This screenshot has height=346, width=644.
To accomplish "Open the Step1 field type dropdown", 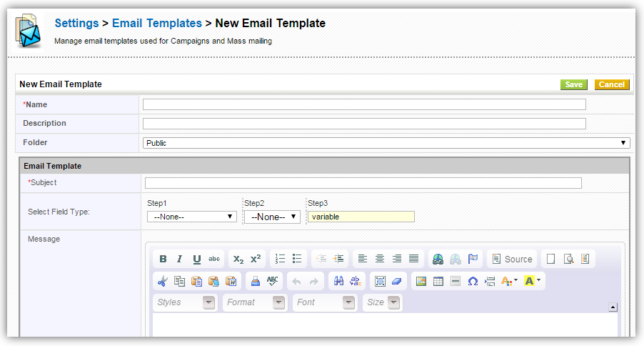I will pyautogui.click(x=191, y=217).
